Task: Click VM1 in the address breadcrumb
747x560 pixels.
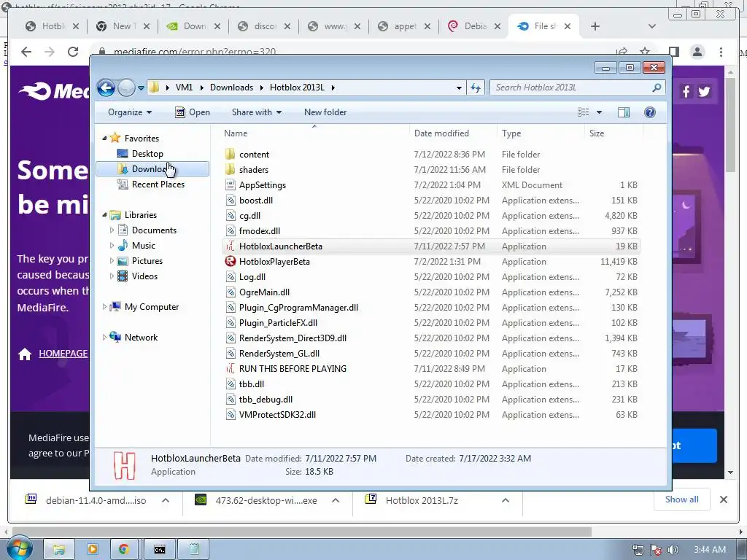Action: tap(184, 87)
